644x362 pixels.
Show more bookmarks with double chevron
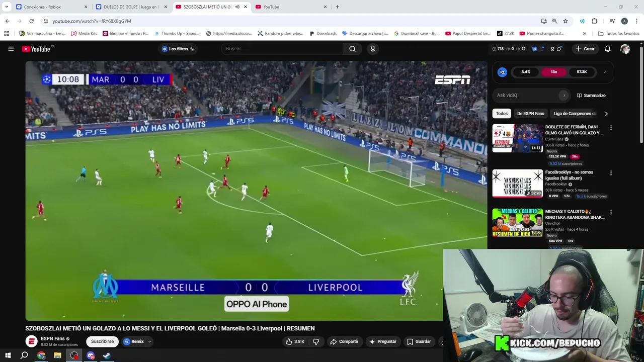[584, 34]
